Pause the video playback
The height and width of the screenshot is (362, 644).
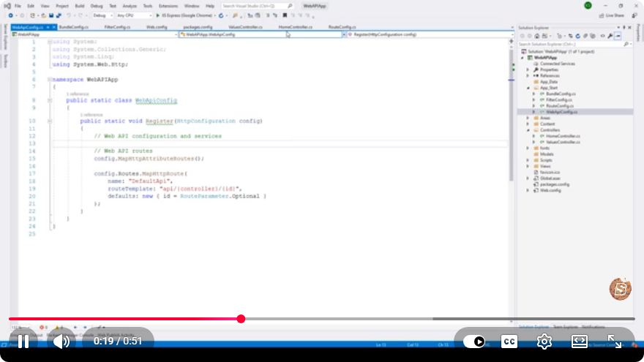[x=23, y=341]
